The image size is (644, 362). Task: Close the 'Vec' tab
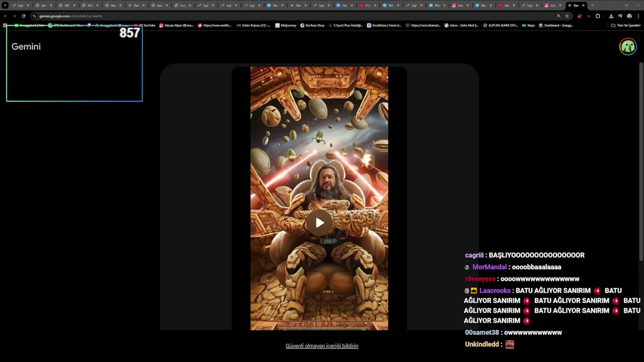tap(352, 6)
